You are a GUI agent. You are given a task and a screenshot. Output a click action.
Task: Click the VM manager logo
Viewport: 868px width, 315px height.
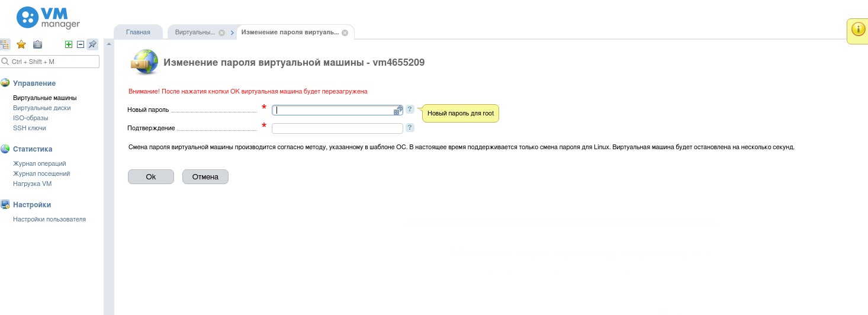pyautogui.click(x=47, y=17)
